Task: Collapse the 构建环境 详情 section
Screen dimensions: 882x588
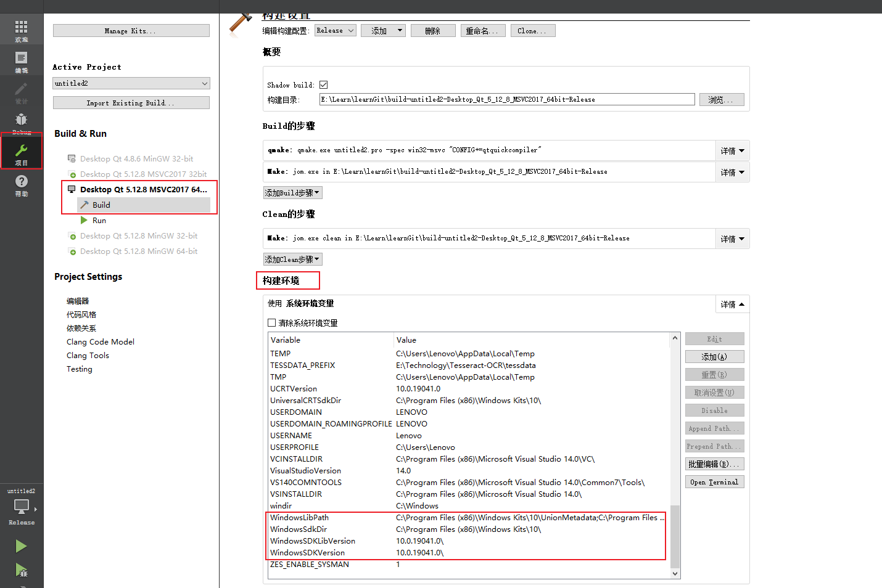Action: click(732, 304)
